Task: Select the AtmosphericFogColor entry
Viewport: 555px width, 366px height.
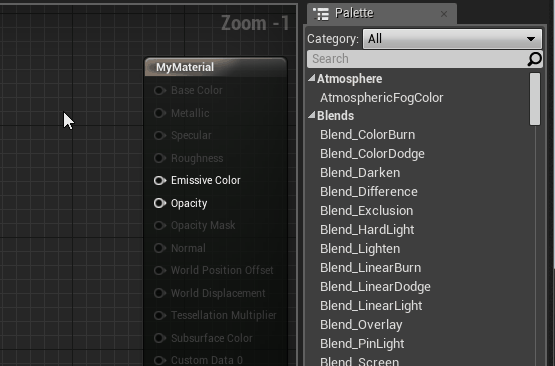Action: pos(382,98)
